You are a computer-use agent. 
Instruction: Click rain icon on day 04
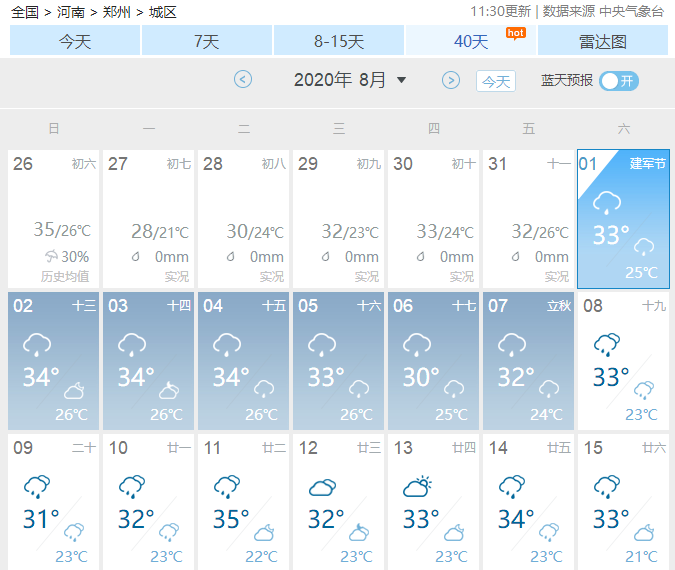pos(227,344)
